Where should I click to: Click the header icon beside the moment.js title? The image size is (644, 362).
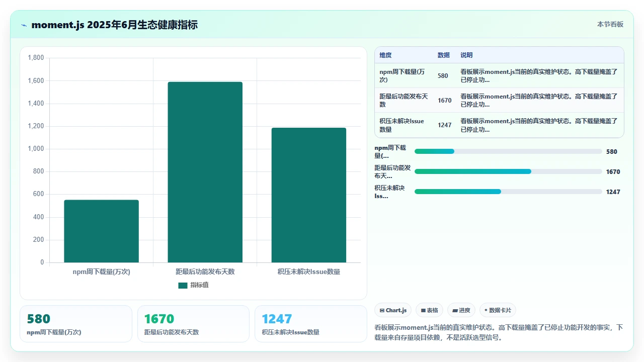click(x=24, y=25)
